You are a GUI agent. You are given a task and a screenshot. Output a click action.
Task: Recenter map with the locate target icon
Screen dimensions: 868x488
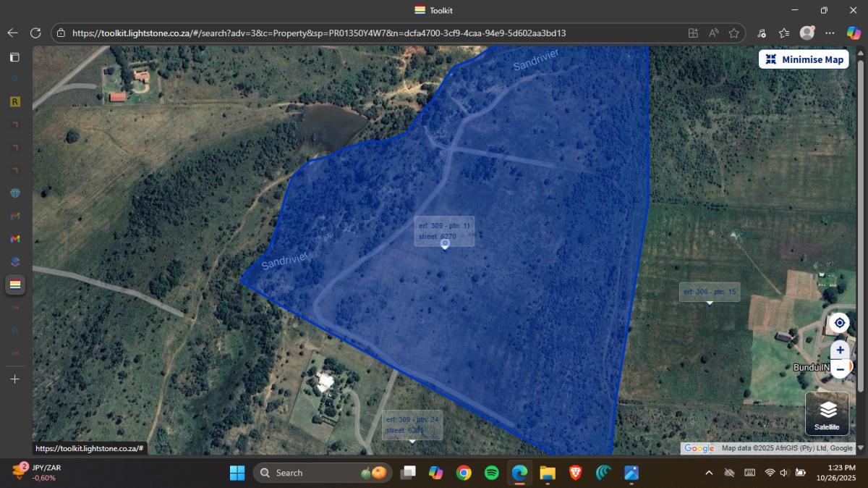840,323
